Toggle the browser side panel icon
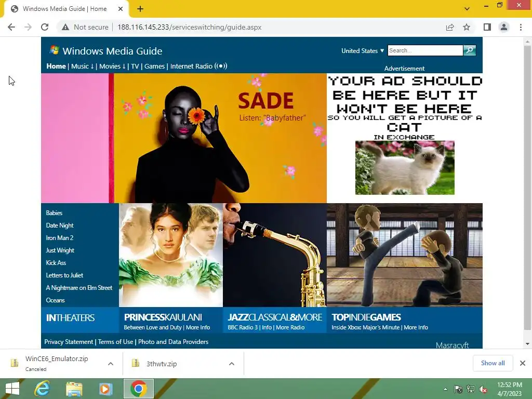 [x=487, y=27]
